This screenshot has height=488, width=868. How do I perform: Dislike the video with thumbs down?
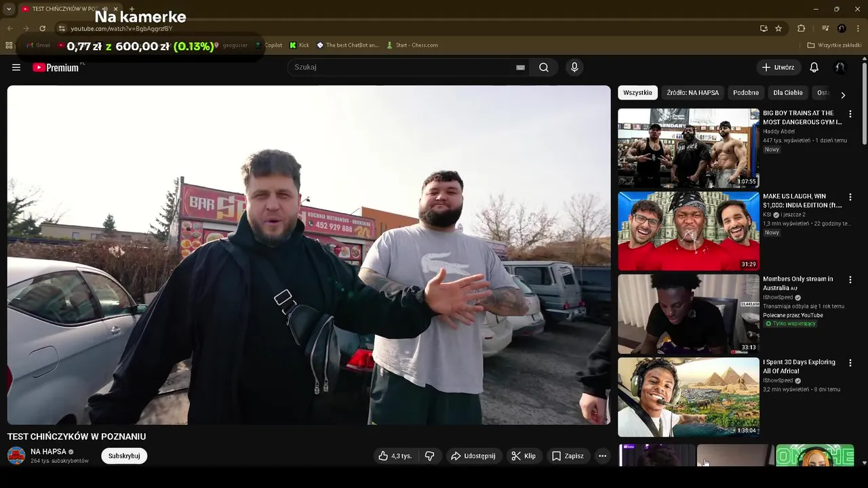(x=429, y=456)
